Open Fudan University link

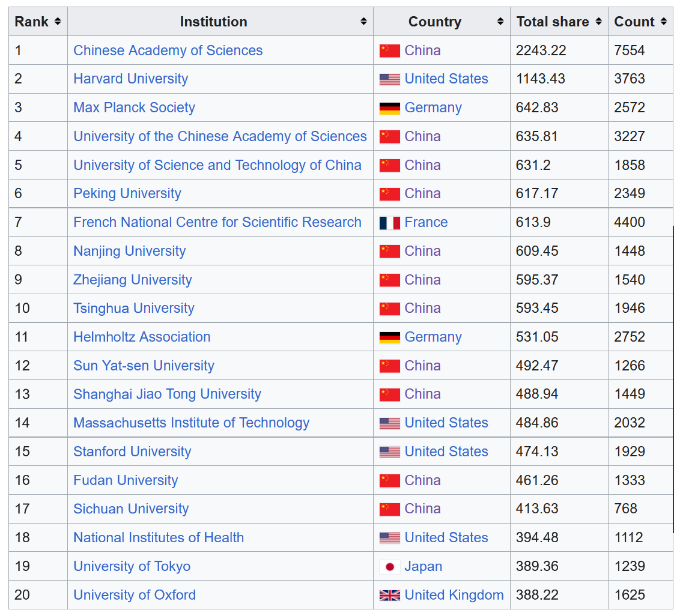coord(126,480)
